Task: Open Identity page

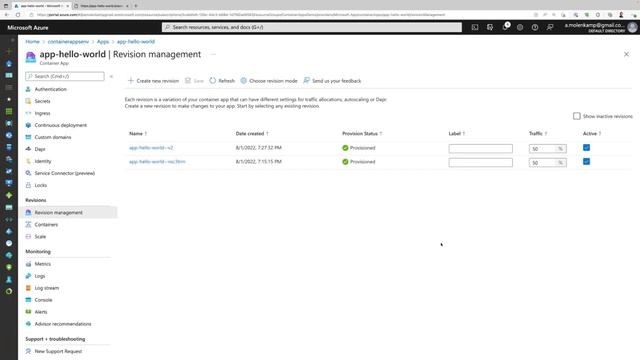Action: [x=42, y=161]
